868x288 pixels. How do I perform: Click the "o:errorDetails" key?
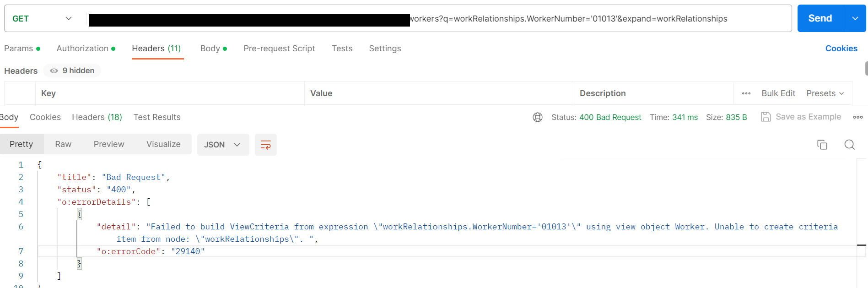click(x=97, y=202)
